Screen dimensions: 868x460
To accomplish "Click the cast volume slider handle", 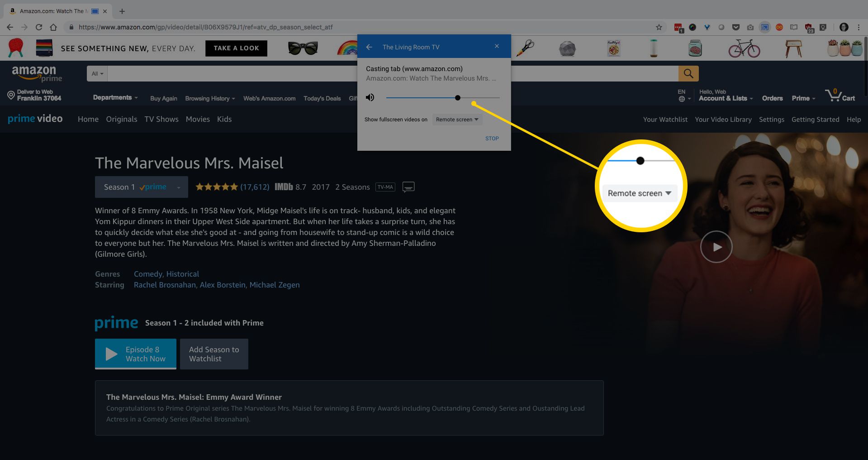I will pyautogui.click(x=458, y=98).
